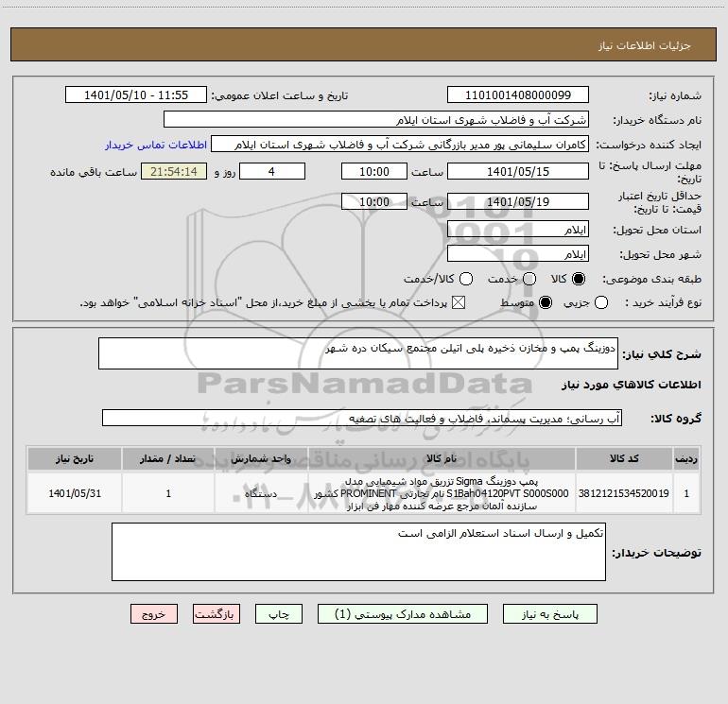Click the response deadline date 1401/05/15
The width and height of the screenshot is (728, 704).
point(518,171)
